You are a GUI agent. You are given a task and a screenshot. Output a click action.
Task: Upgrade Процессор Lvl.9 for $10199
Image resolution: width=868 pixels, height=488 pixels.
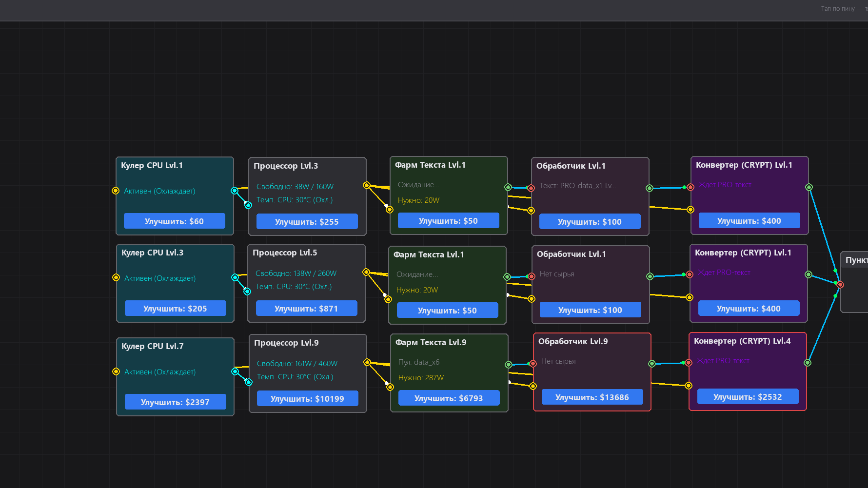[x=308, y=398]
